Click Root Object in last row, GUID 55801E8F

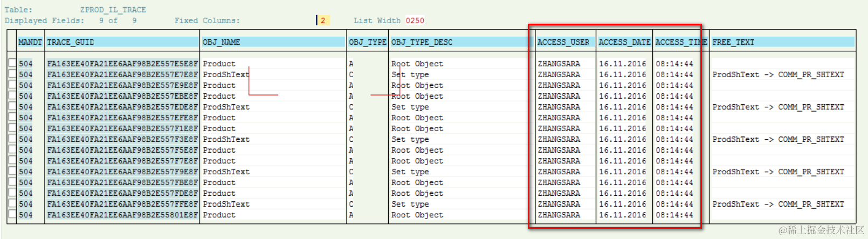point(417,215)
